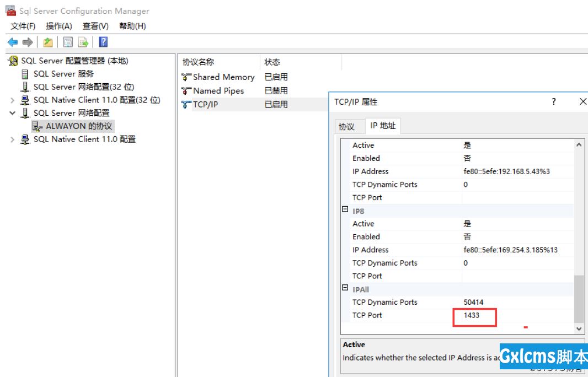Select the SQL Server 服务 node icon

point(25,74)
